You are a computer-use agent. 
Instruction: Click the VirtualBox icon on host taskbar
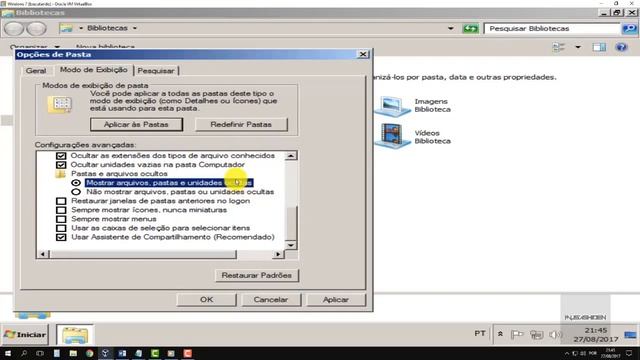point(105,353)
